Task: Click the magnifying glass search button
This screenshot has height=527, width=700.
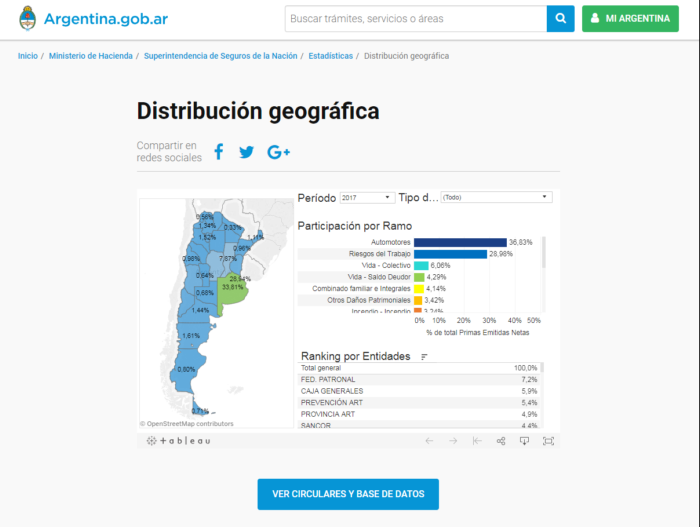Action: point(561,19)
